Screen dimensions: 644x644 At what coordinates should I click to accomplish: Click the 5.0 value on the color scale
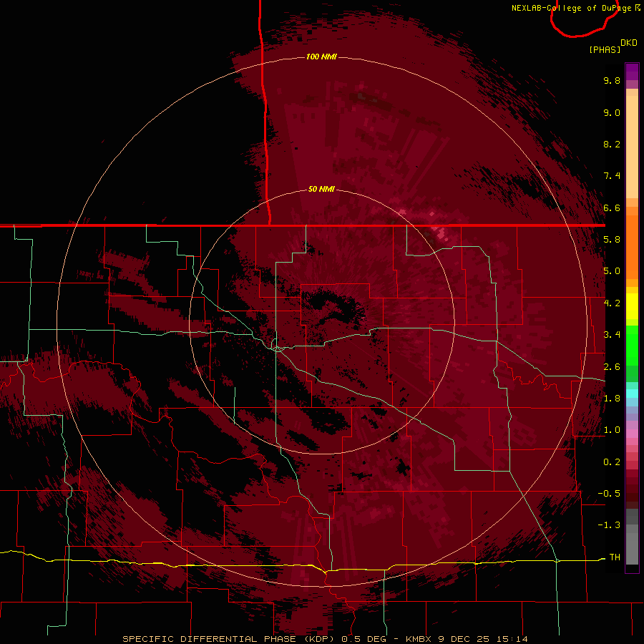point(612,271)
